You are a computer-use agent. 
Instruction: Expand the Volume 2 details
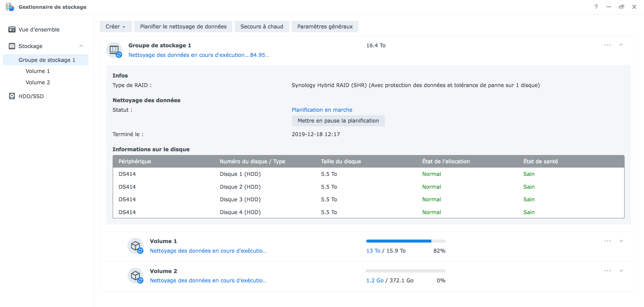[x=621, y=271]
